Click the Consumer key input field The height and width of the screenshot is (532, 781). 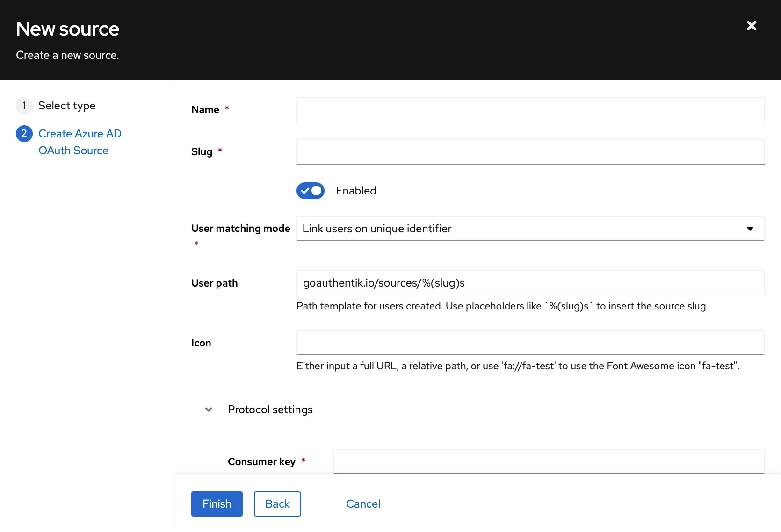(x=549, y=461)
